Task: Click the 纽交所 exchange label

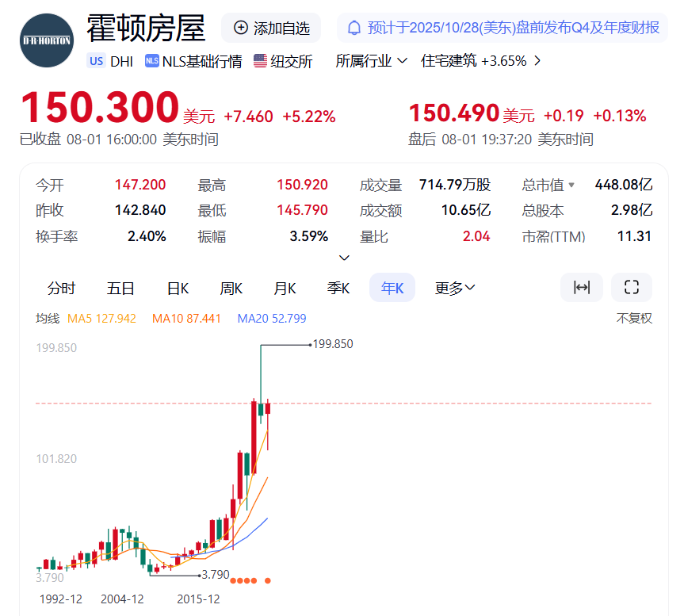Action: click(292, 61)
